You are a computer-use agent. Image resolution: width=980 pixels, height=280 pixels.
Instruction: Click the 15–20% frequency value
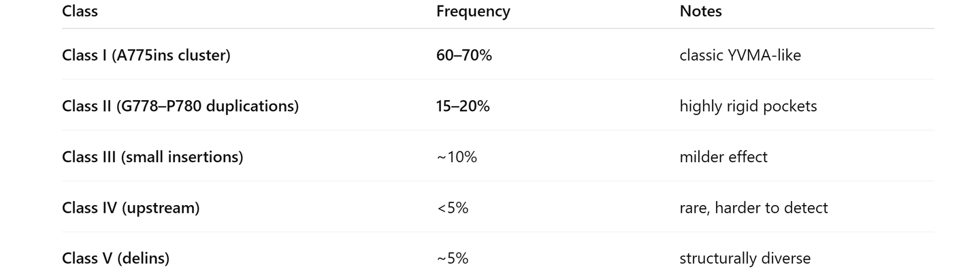tap(463, 106)
